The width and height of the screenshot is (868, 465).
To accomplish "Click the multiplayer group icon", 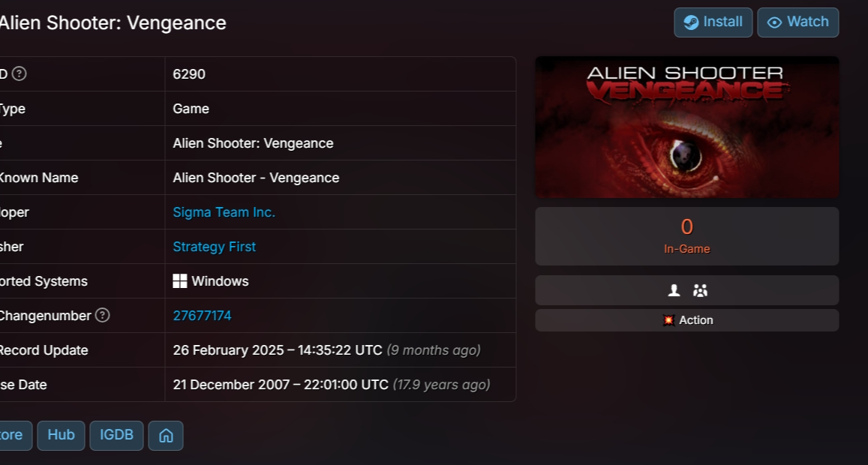I will pos(700,290).
